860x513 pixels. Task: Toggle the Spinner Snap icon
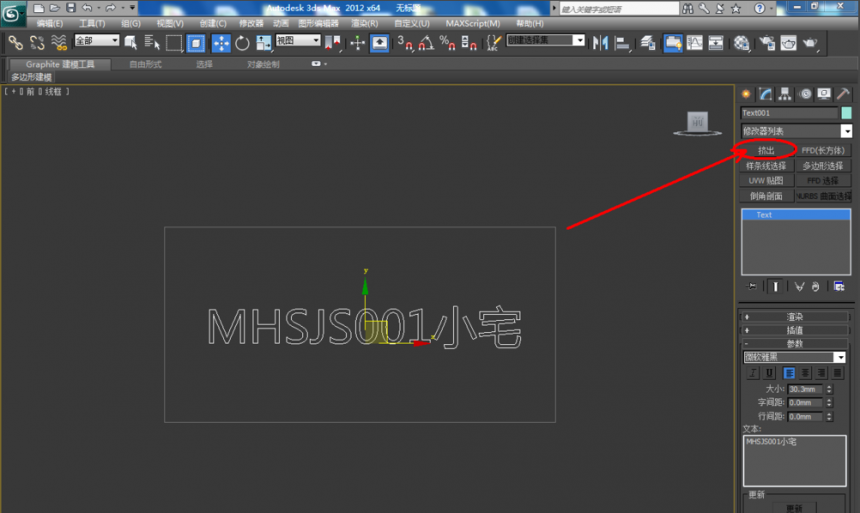coord(469,43)
